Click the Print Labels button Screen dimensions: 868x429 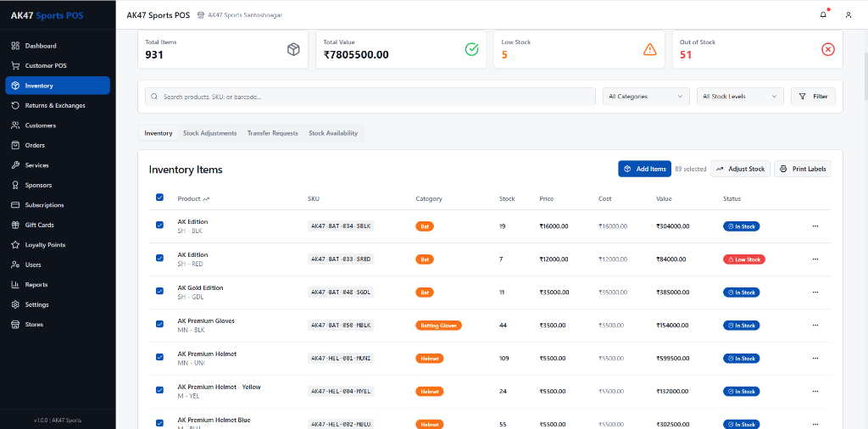coord(803,169)
